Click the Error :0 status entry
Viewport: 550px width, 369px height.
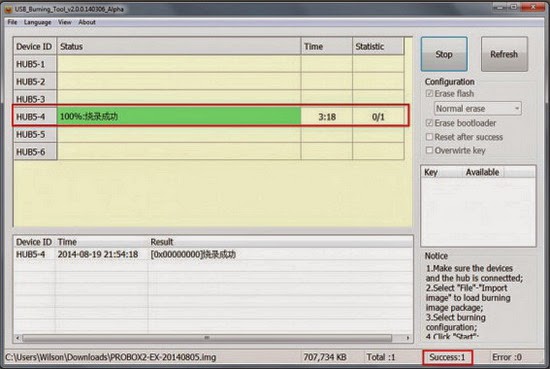click(x=507, y=357)
